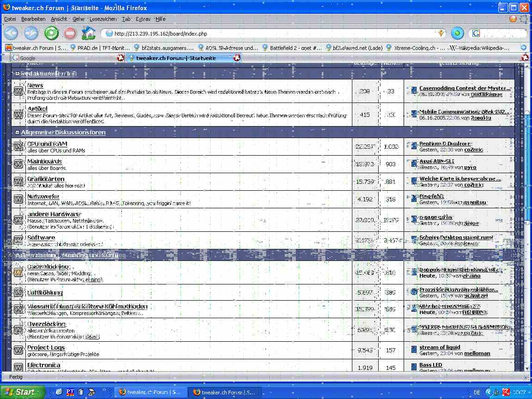Viewport: 532px width, 399px height.
Task: Click the Netzwerke forum status icon
Action: click(18, 199)
